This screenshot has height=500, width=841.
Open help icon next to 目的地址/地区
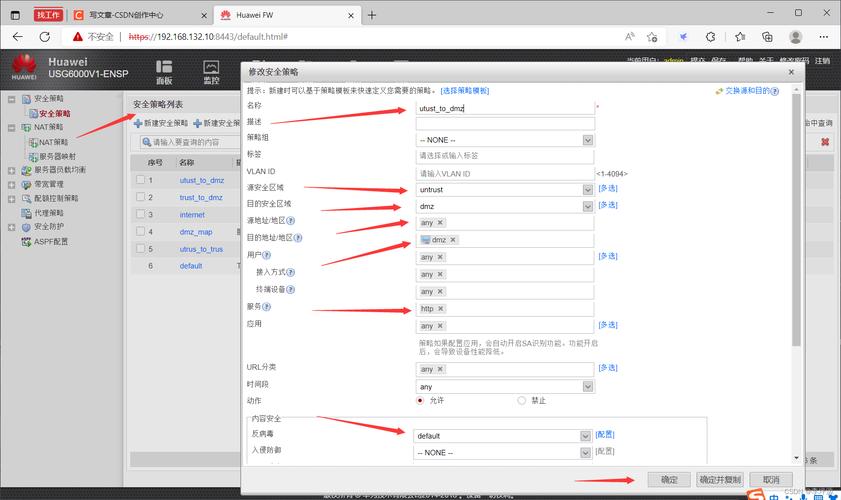tap(298, 238)
